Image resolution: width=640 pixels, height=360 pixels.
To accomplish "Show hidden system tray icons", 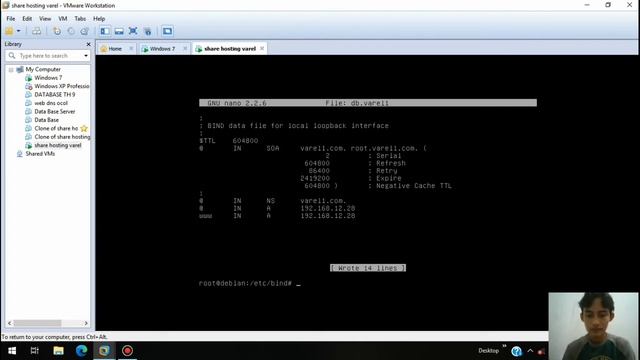I will [530, 351].
